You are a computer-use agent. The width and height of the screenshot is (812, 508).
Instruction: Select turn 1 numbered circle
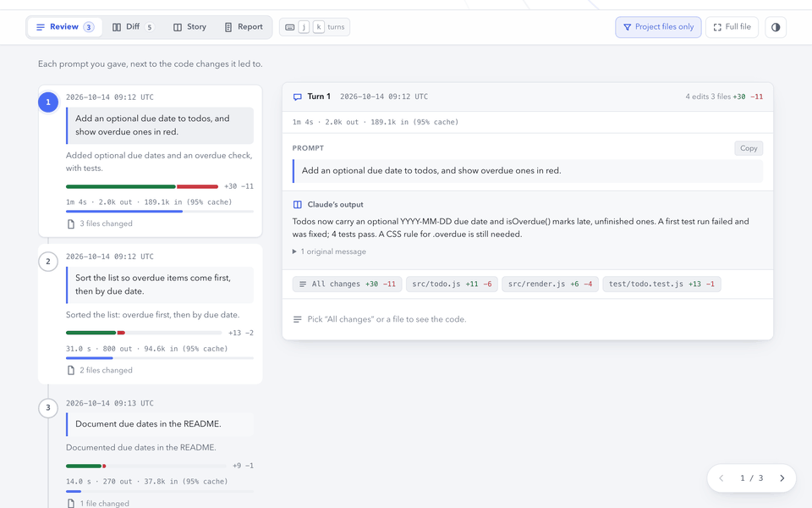(x=48, y=102)
